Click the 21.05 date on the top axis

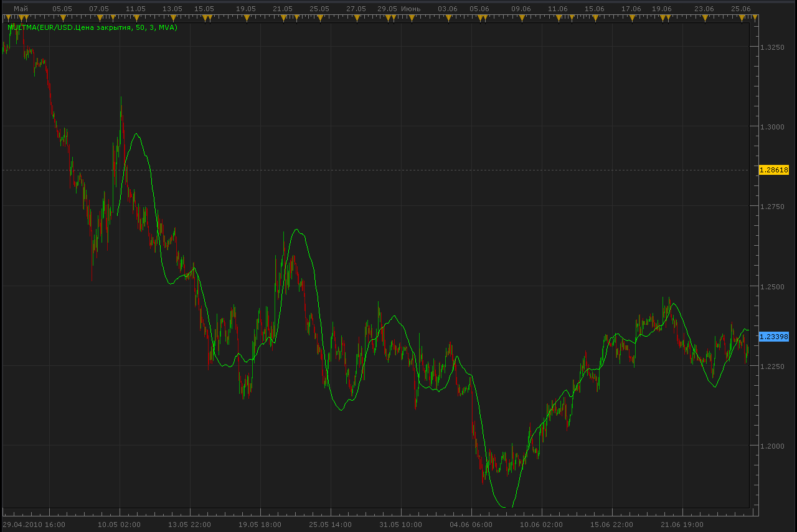(x=283, y=9)
